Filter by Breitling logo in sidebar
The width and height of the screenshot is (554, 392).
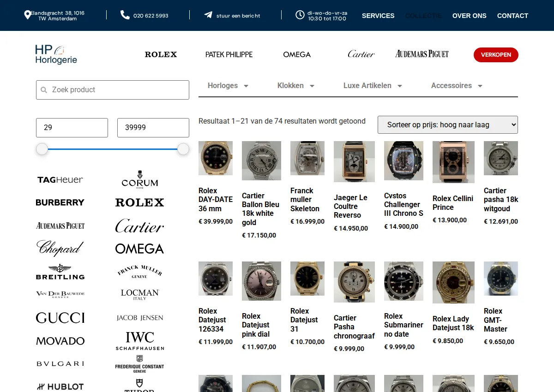pyautogui.click(x=60, y=272)
